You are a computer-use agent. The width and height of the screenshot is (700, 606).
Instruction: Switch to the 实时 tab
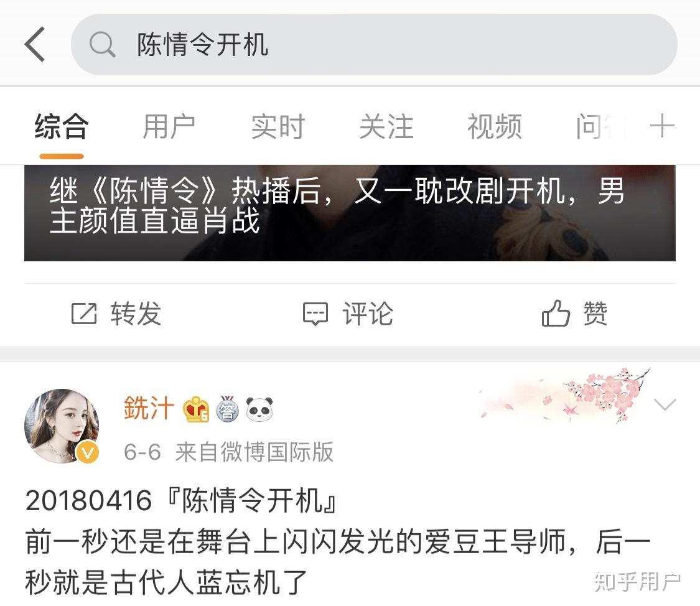coord(278,126)
